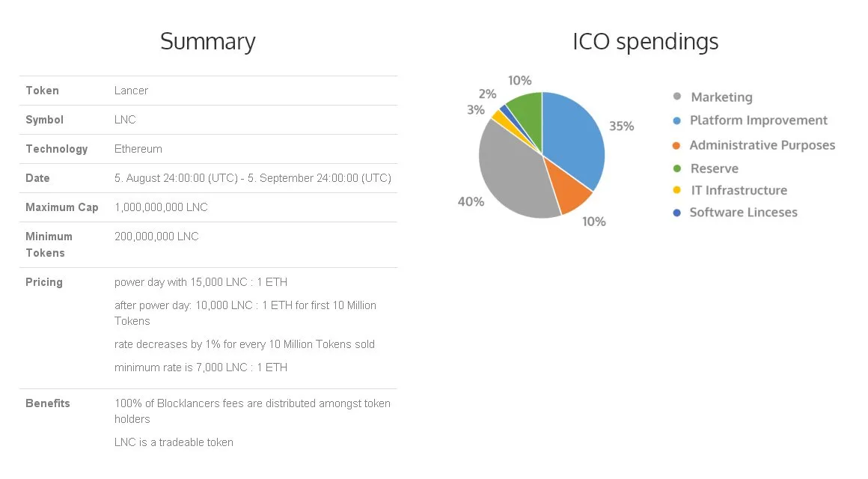
Task: Click the Maximum Cap value 1,000,000,000 LNC
Action: pos(161,207)
